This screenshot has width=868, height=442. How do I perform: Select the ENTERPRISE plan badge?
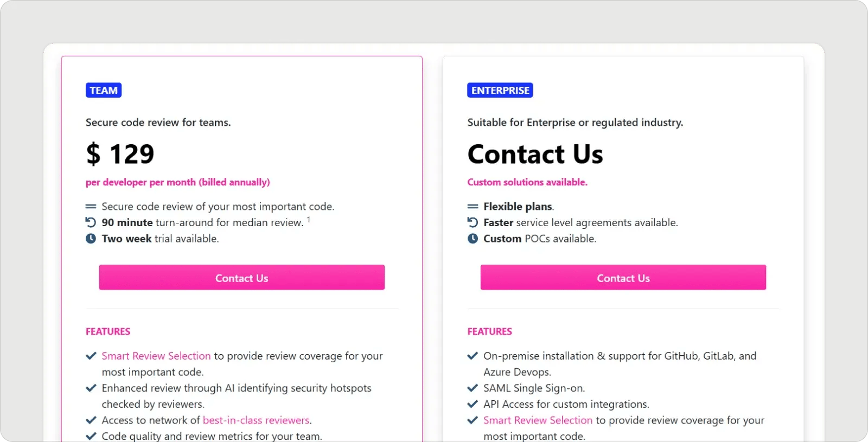tap(500, 90)
